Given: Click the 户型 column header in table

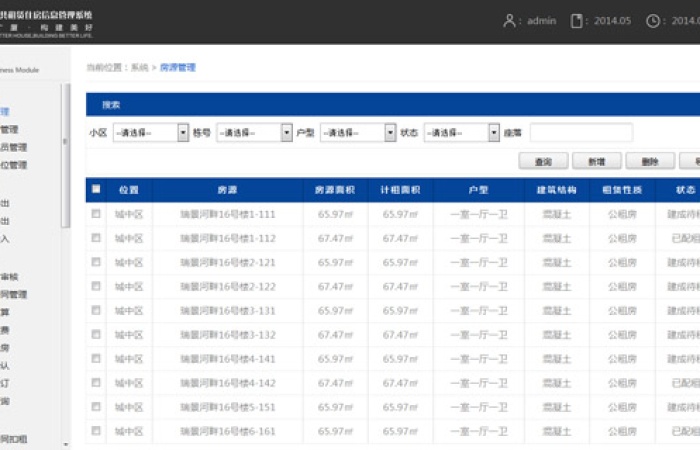Looking at the screenshot, I should click(x=479, y=190).
